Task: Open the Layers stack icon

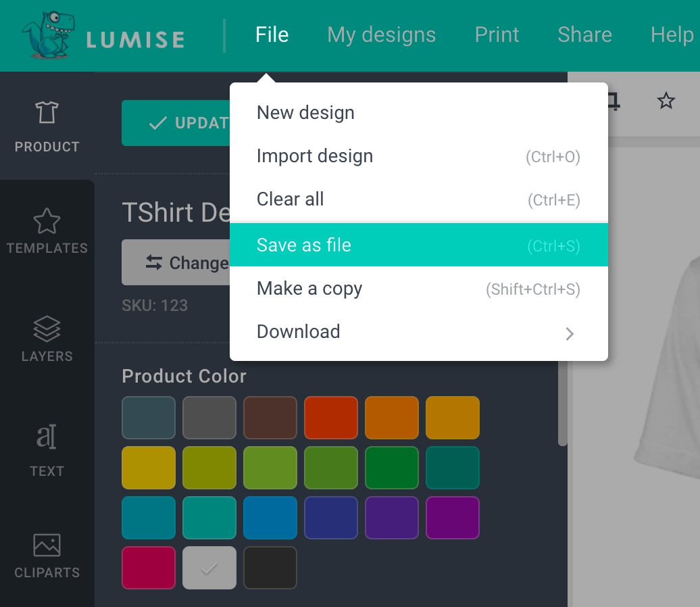Action: 47,329
